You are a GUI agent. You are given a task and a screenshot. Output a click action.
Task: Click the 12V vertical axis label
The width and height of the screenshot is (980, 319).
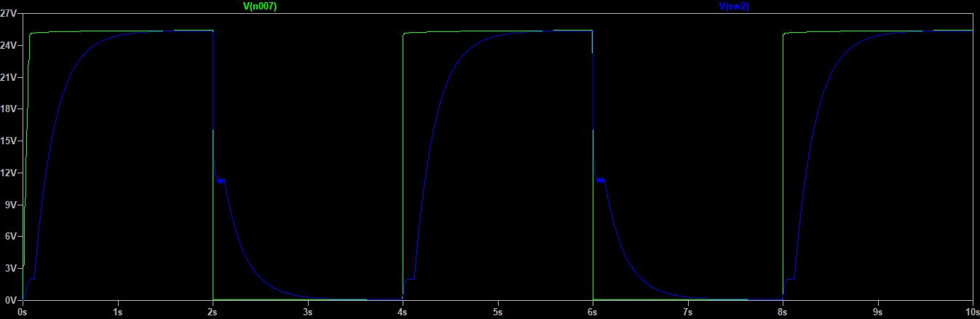9,173
